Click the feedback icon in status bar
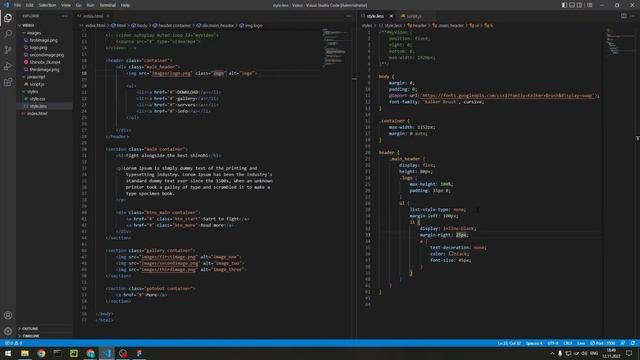The image size is (640, 360). 623,343
